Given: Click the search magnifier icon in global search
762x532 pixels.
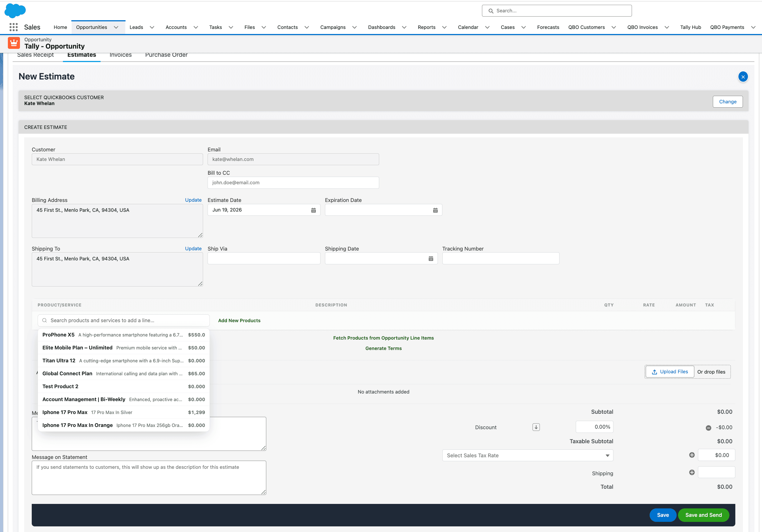Looking at the screenshot, I should 491,11.
